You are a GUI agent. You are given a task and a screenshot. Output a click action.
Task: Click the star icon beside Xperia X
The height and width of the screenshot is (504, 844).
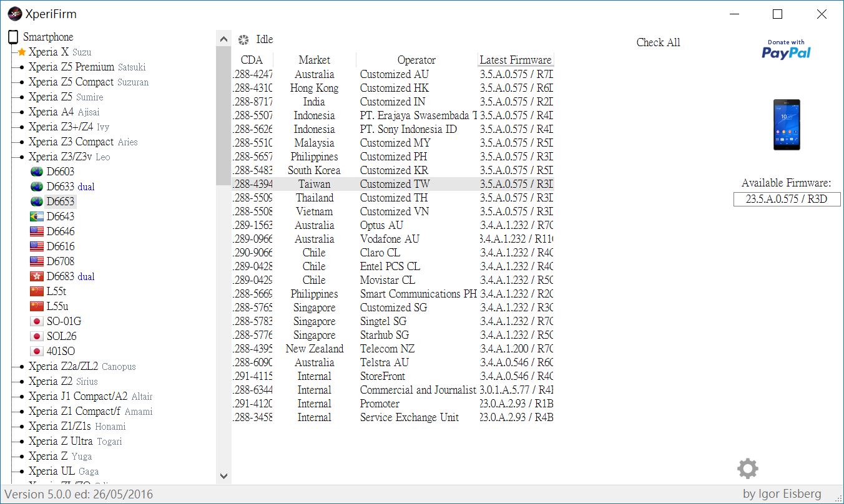[22, 52]
